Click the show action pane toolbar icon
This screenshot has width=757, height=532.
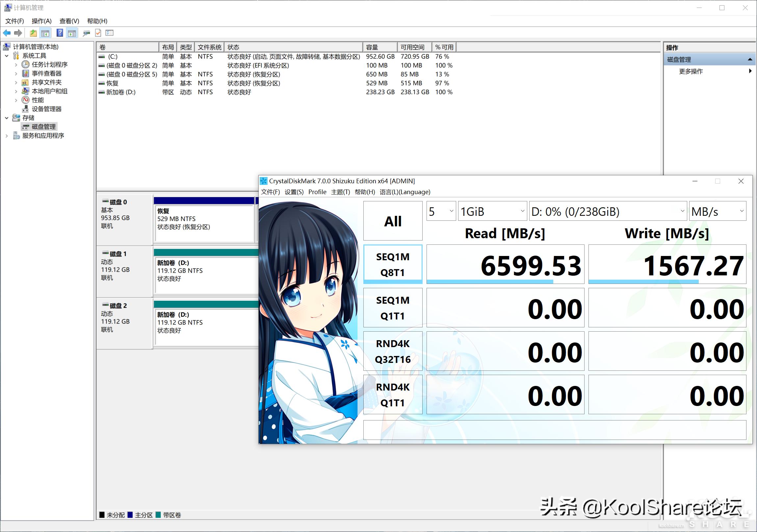coord(71,33)
